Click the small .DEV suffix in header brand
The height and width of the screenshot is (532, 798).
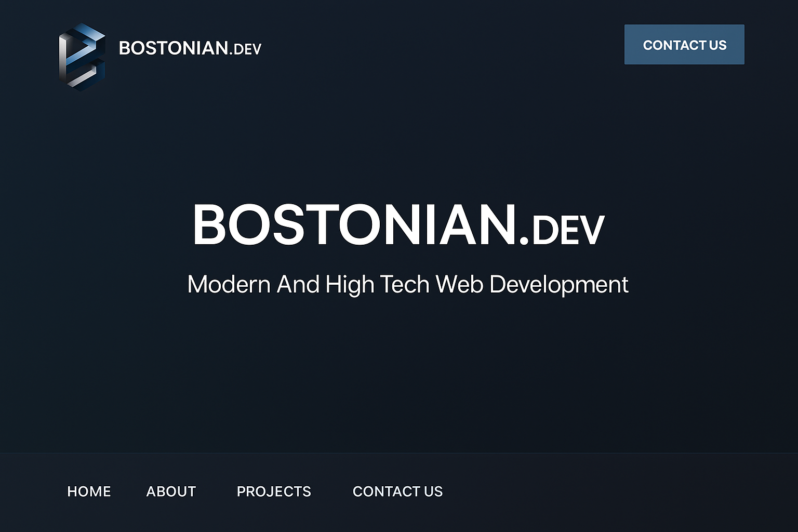(x=245, y=49)
